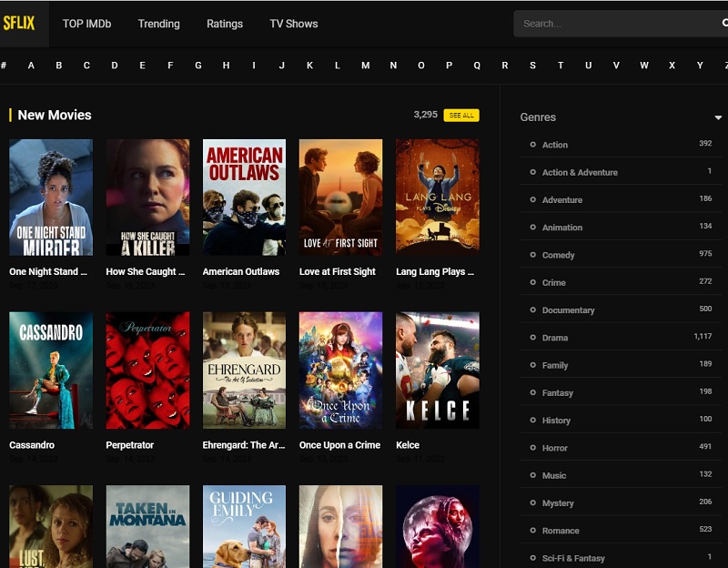The height and width of the screenshot is (568, 728).
Task: Click the SFLIX logo
Action: click(19, 24)
